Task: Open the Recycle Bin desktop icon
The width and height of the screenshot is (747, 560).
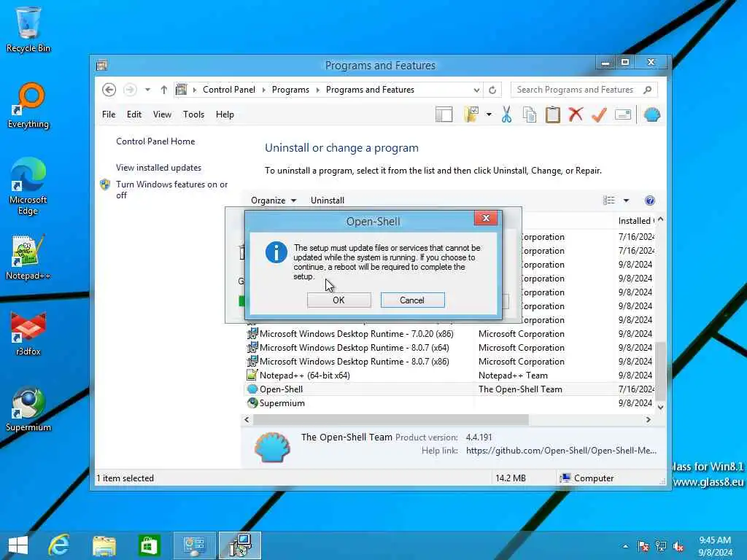Action: [x=28, y=29]
